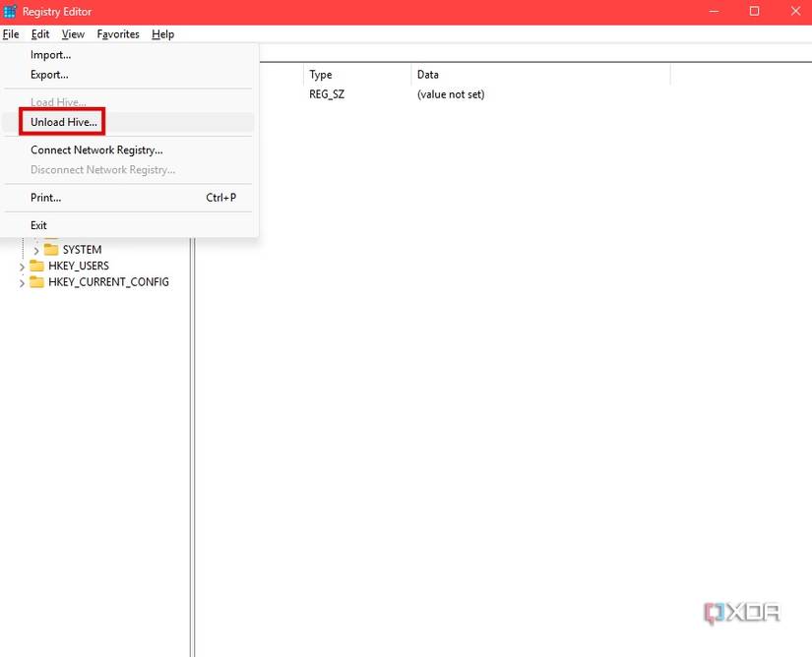Click the SYSTEM folder icon
812x657 pixels.
[51, 250]
